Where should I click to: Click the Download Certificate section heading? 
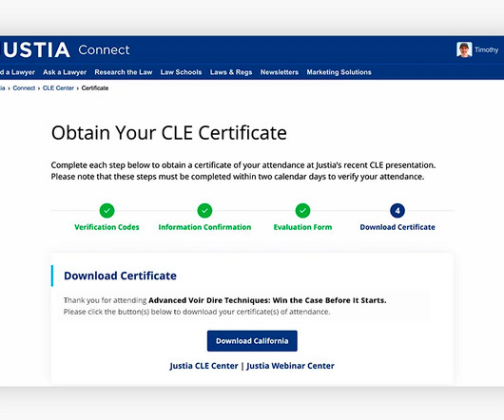point(120,276)
